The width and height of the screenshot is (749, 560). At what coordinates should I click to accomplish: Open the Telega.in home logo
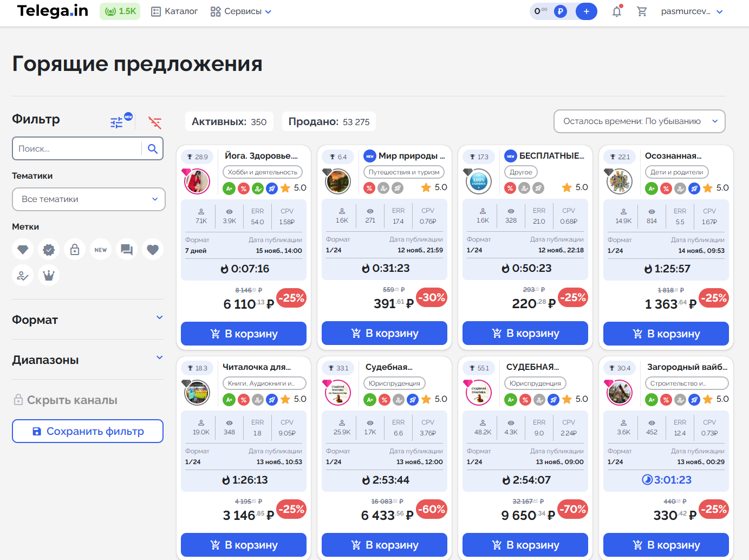point(53,11)
